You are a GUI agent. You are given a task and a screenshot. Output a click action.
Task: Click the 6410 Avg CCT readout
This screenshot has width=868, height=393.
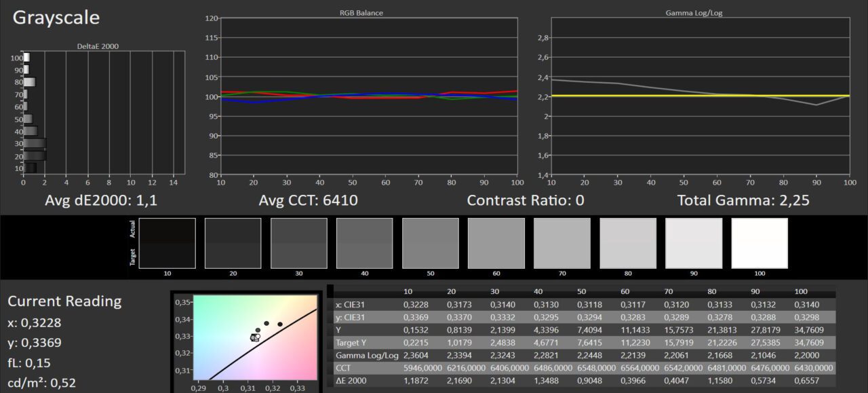(x=308, y=200)
